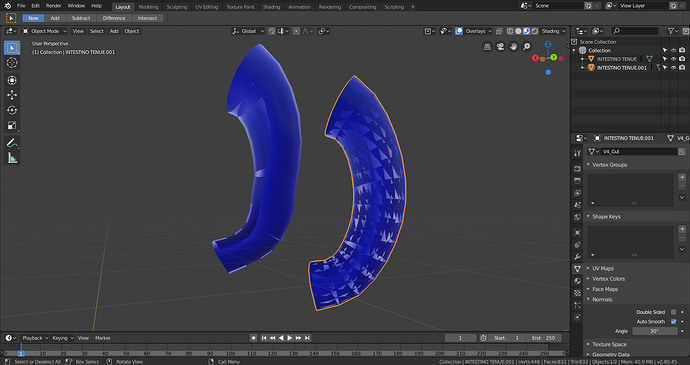Hide INTESTINO TENUE.001 in viewport
The image size is (690, 365).
pos(673,68)
